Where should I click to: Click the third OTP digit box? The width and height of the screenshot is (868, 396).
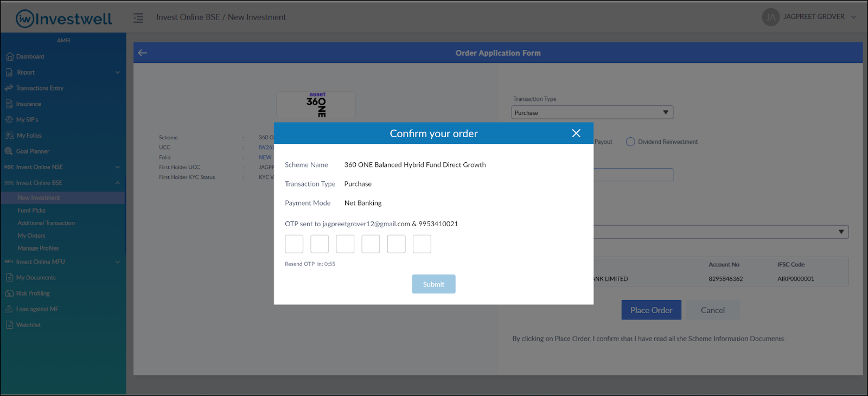(345, 244)
